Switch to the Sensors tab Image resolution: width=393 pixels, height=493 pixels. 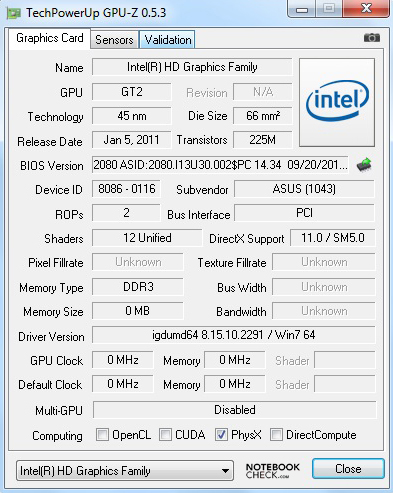pos(114,40)
